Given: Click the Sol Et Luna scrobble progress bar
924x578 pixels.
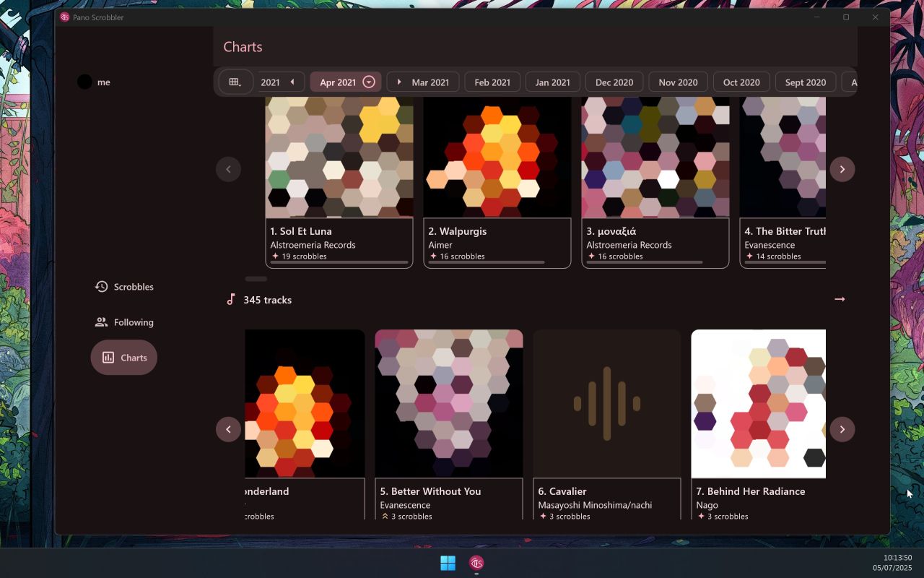Looking at the screenshot, I should [339, 262].
